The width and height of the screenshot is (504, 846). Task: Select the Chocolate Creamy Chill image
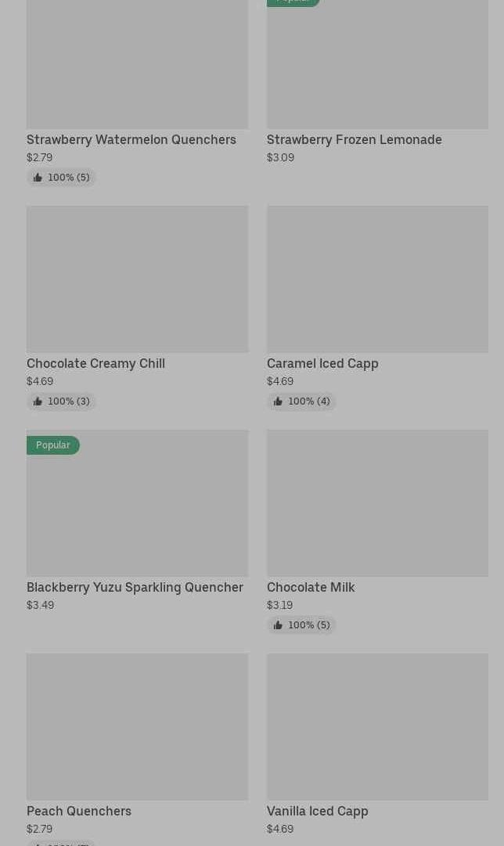137,279
